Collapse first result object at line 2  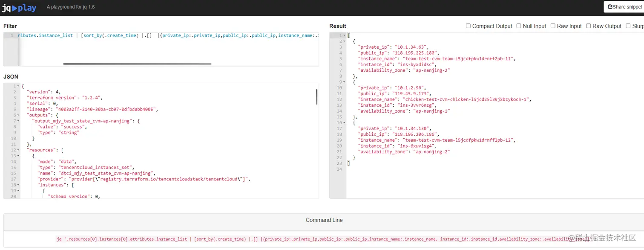[x=344, y=41]
